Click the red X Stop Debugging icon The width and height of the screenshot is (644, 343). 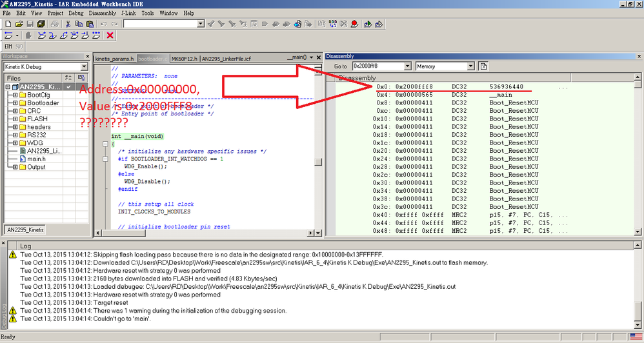[x=110, y=35]
